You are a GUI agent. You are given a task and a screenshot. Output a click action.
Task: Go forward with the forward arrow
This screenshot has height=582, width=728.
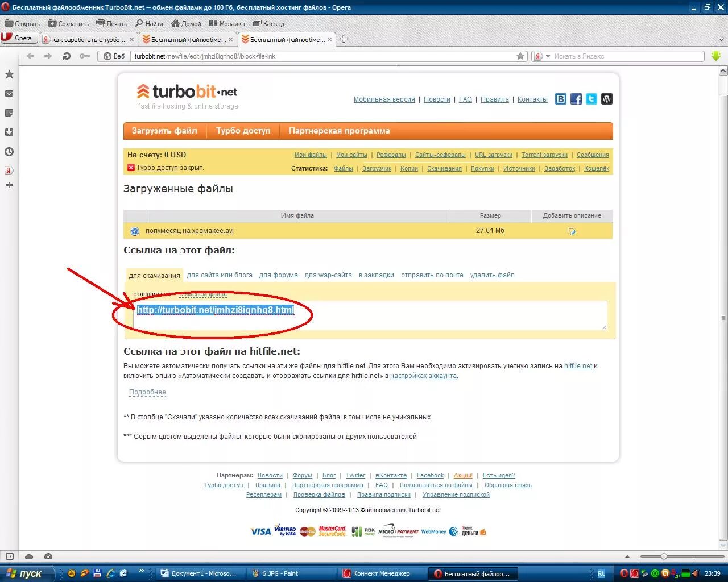tap(48, 56)
